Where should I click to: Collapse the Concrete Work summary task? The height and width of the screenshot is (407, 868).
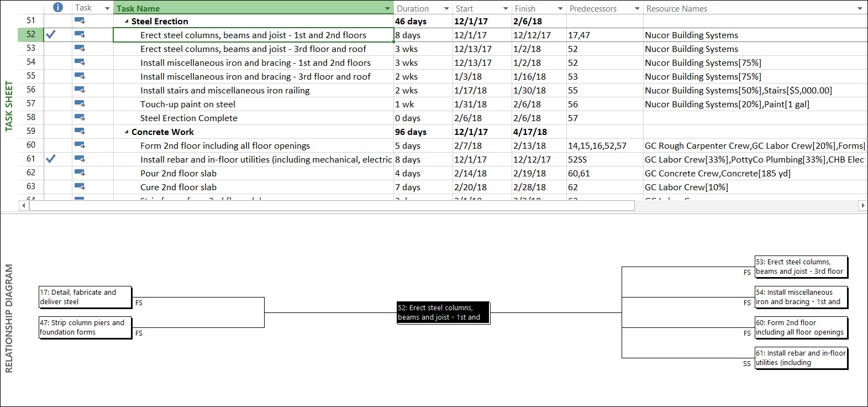127,132
